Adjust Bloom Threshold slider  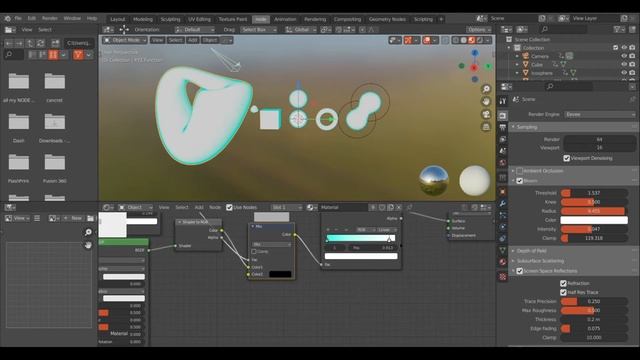tap(594, 193)
